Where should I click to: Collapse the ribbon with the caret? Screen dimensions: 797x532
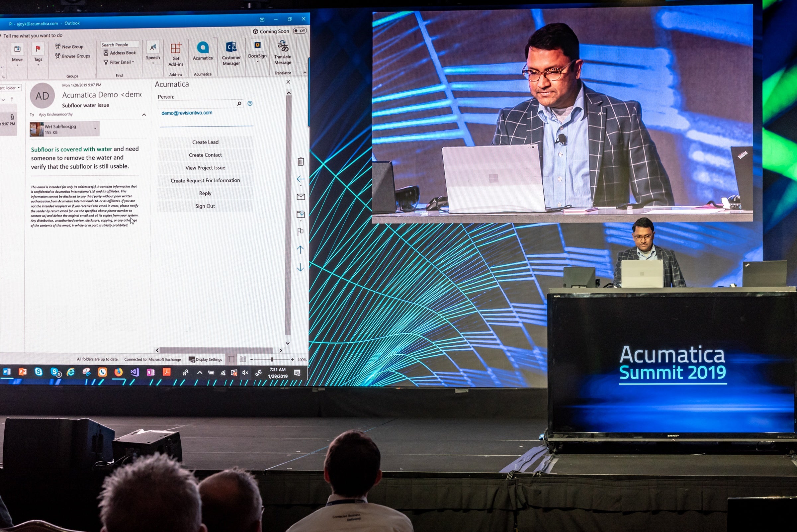click(x=305, y=72)
